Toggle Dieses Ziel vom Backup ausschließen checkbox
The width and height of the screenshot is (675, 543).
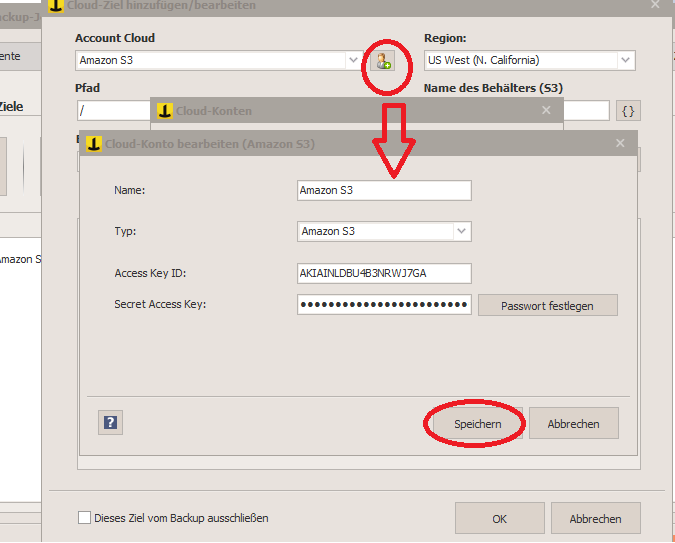click(x=84, y=518)
